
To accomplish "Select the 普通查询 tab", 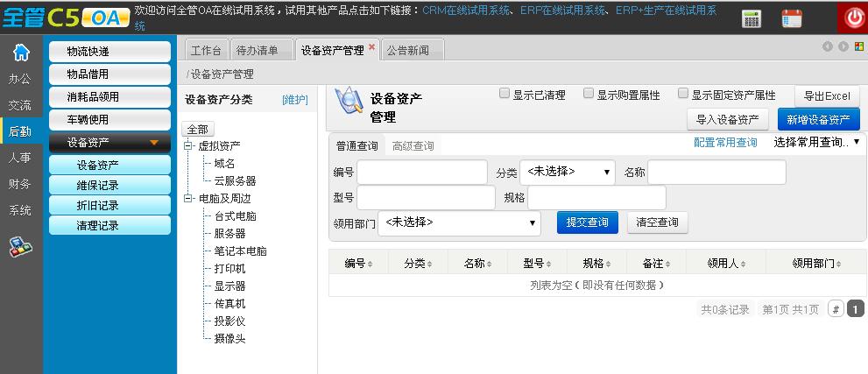I will pos(357,146).
